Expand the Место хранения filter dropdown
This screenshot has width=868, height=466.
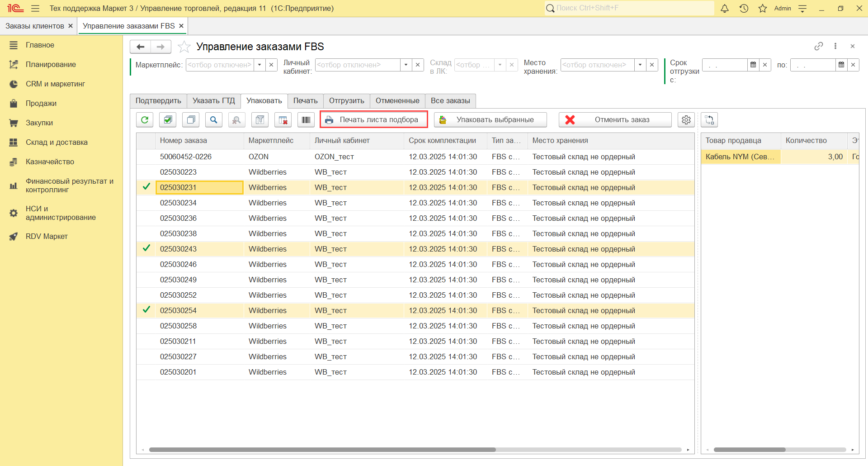pos(640,65)
